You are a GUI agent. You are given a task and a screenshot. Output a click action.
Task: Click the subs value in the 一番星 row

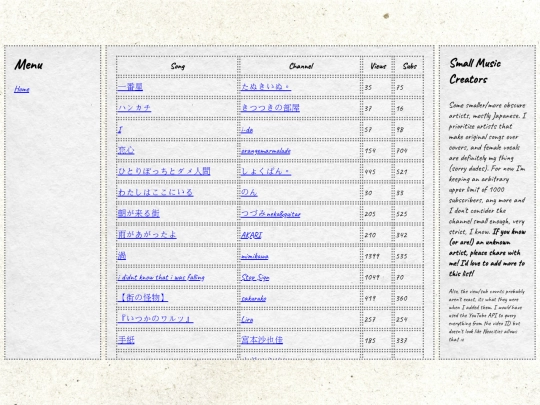[x=400, y=87]
